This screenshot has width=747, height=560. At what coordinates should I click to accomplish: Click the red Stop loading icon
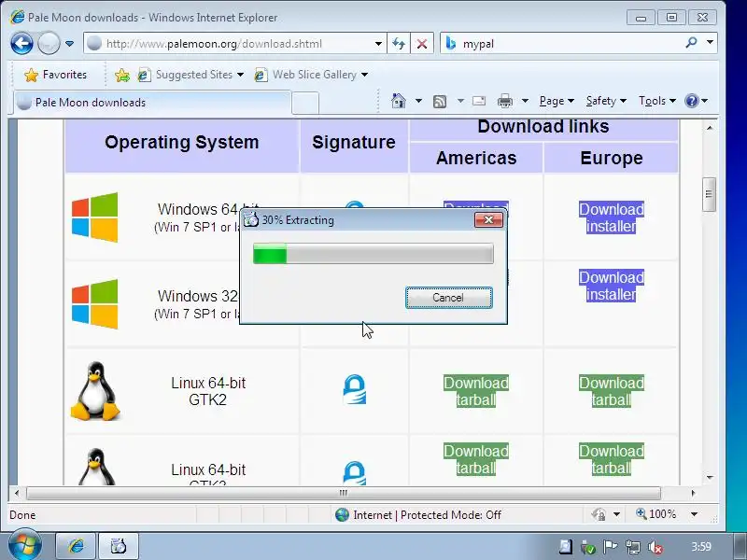422,44
